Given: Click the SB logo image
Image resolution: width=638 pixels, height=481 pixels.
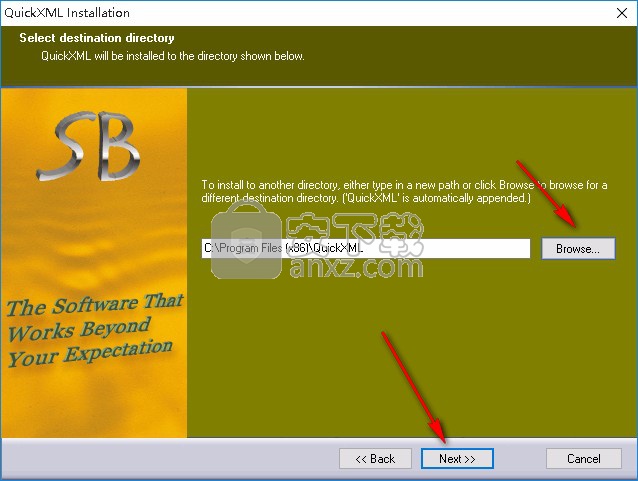Looking at the screenshot, I should point(89,146).
